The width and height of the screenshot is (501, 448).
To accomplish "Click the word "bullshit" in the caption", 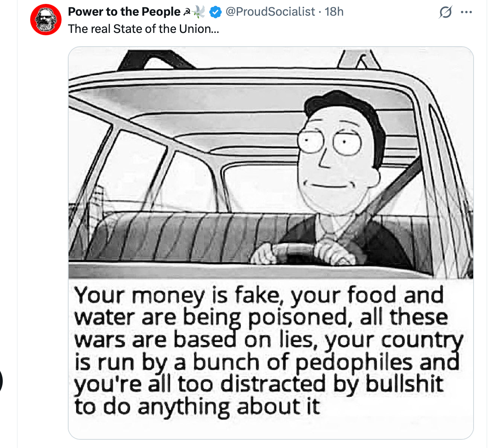I will [x=404, y=385].
